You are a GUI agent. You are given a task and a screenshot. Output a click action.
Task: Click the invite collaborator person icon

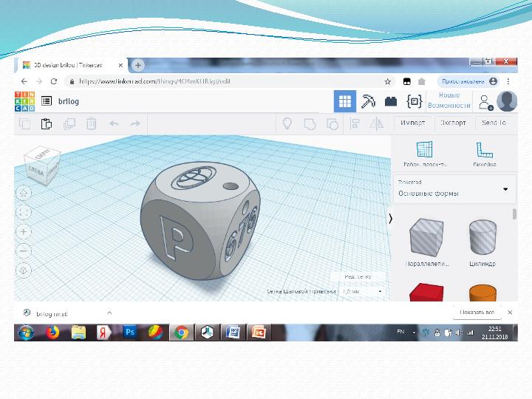coord(485,102)
